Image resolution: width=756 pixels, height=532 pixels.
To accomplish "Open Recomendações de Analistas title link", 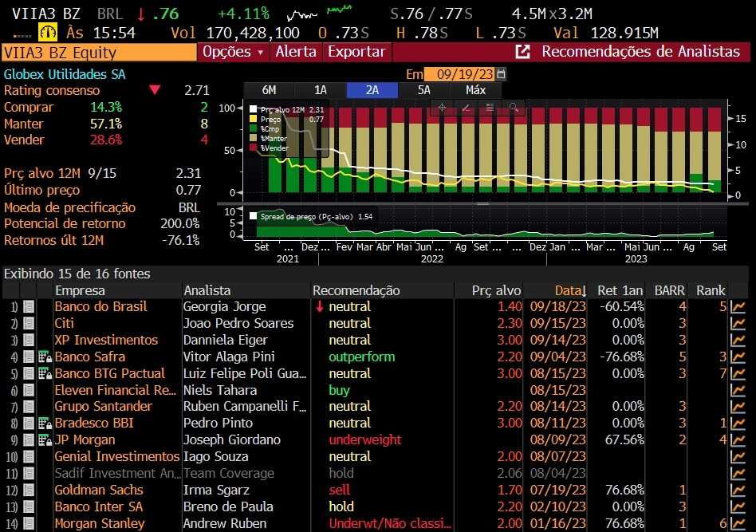I will [641, 52].
